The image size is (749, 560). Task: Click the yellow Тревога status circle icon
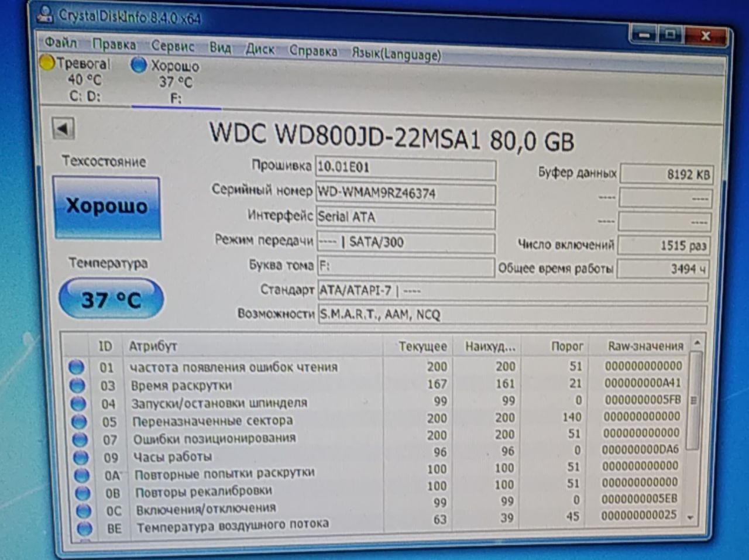click(47, 62)
